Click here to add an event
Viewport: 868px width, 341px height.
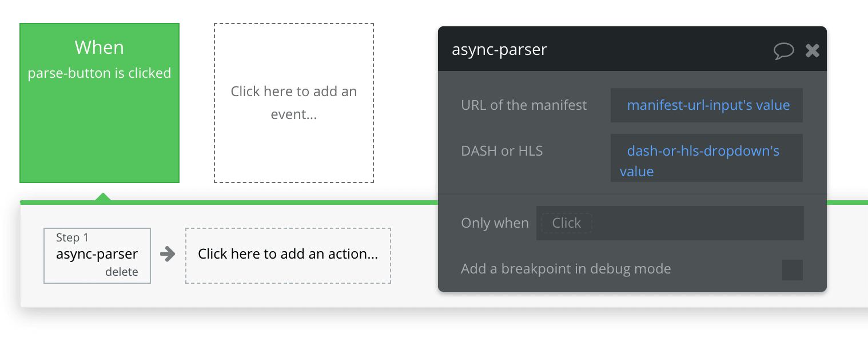[293, 103]
